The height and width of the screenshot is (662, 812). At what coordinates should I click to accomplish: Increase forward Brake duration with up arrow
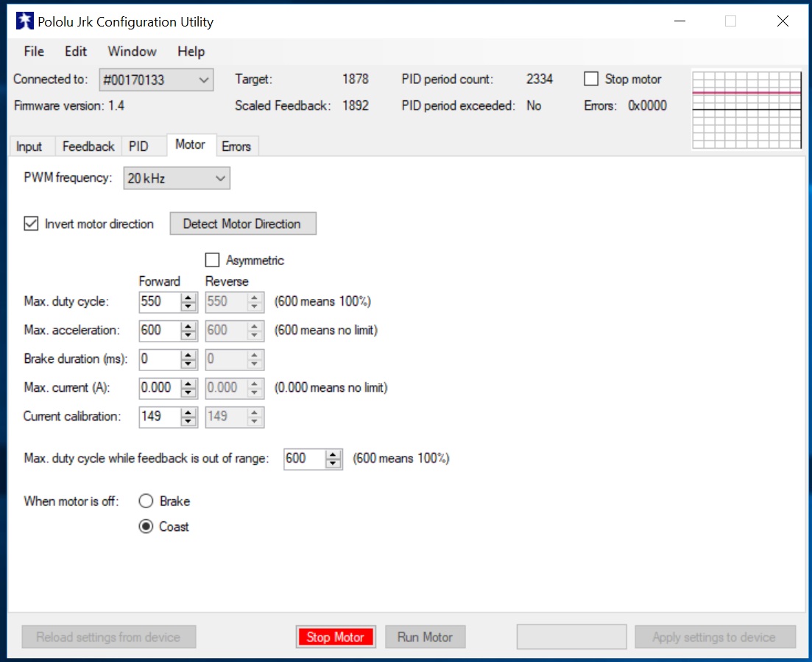(188, 355)
